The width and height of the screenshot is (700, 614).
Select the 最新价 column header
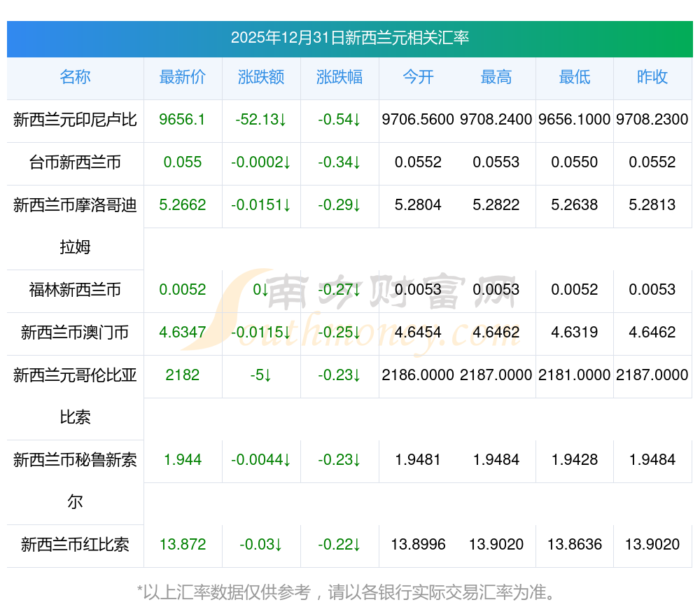coord(182,77)
